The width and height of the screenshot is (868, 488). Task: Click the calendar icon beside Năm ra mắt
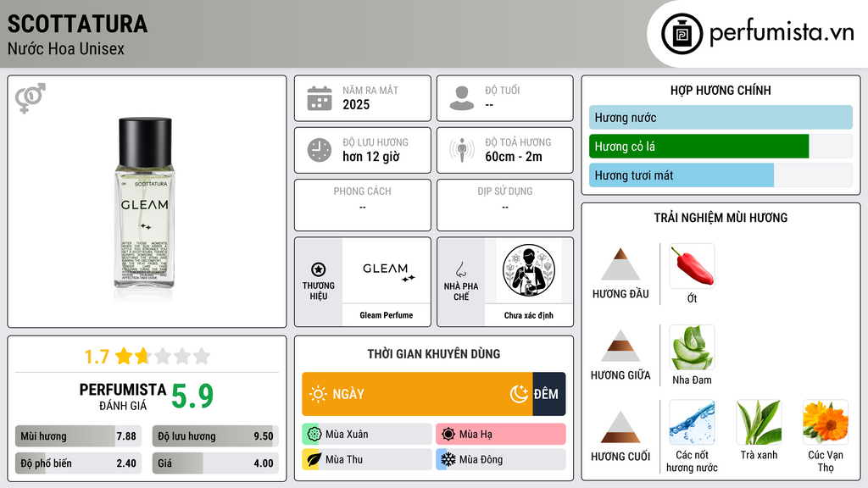(x=320, y=98)
